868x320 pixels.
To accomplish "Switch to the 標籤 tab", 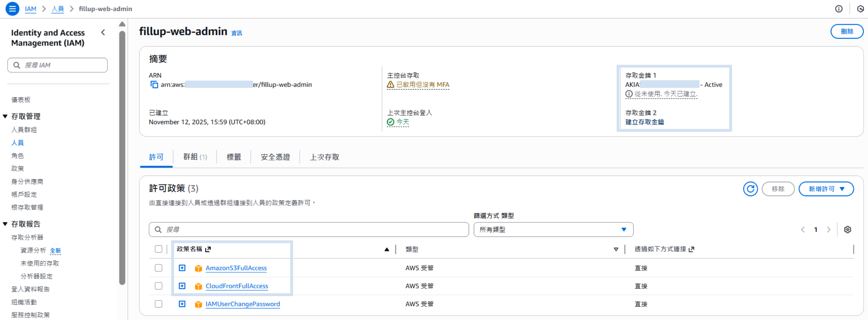I will (x=234, y=157).
